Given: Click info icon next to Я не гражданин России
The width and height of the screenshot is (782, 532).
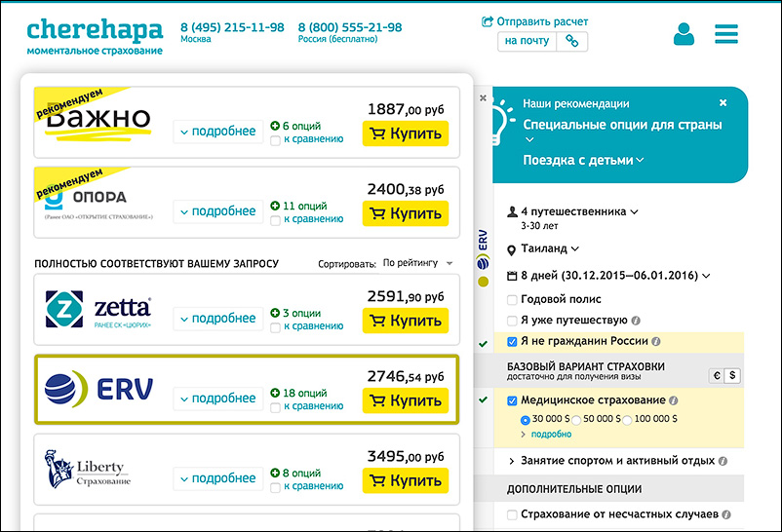Looking at the screenshot, I should tap(656, 342).
